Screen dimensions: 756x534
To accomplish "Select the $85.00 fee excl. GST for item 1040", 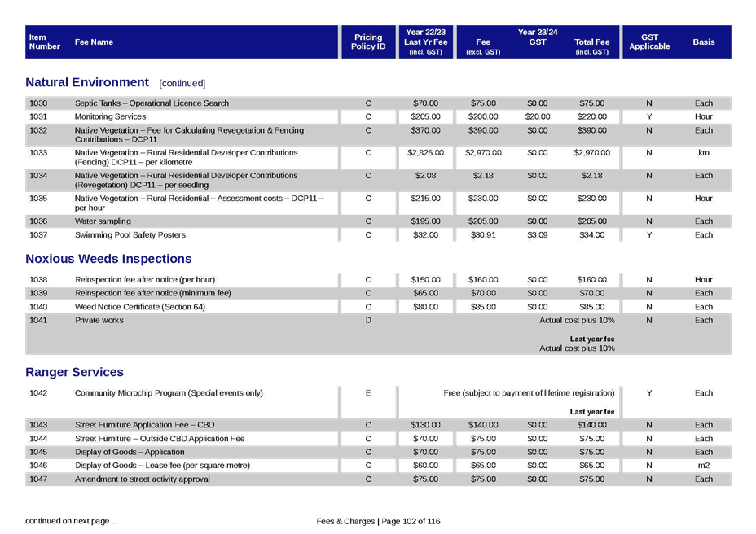I will 483,307.
